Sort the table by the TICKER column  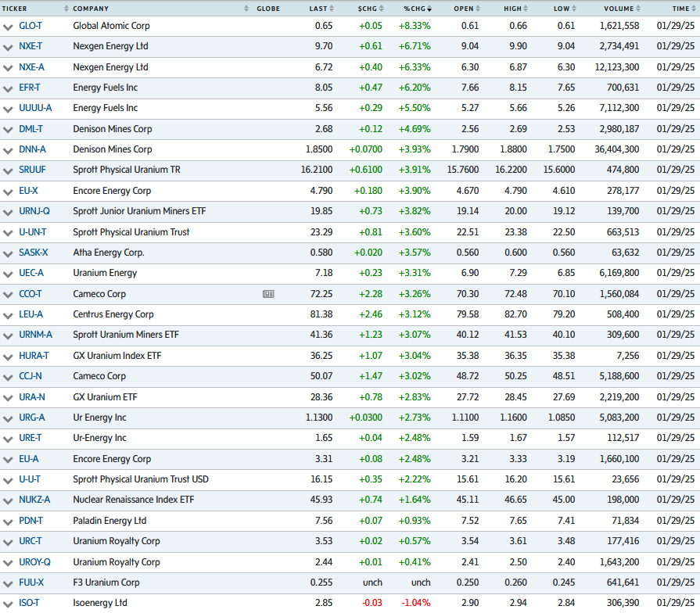click(35, 9)
